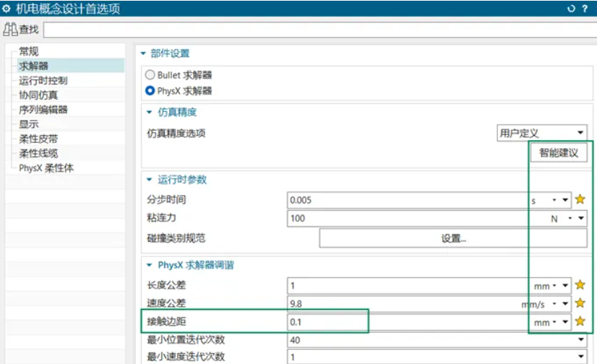Open the help question mark icon

pos(585,9)
